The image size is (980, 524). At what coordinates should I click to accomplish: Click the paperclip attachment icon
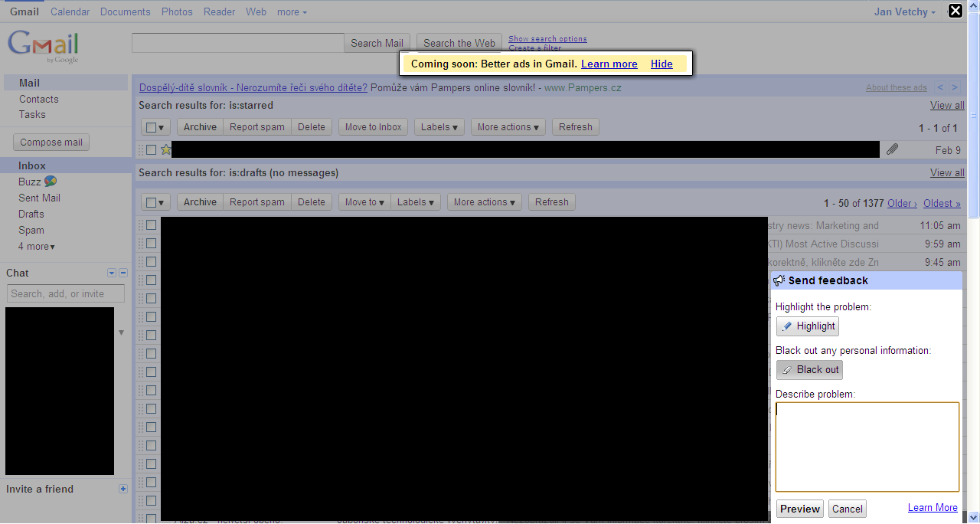(x=892, y=150)
